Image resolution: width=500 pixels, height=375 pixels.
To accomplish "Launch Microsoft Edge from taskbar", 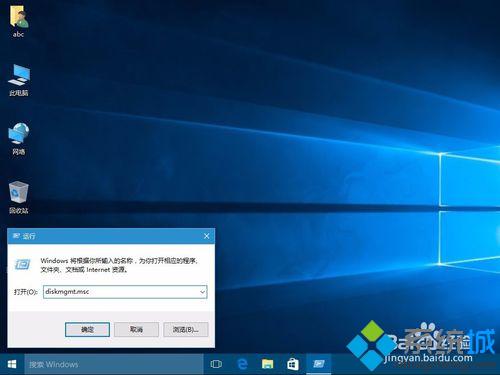I will pyautogui.click(x=242, y=364).
